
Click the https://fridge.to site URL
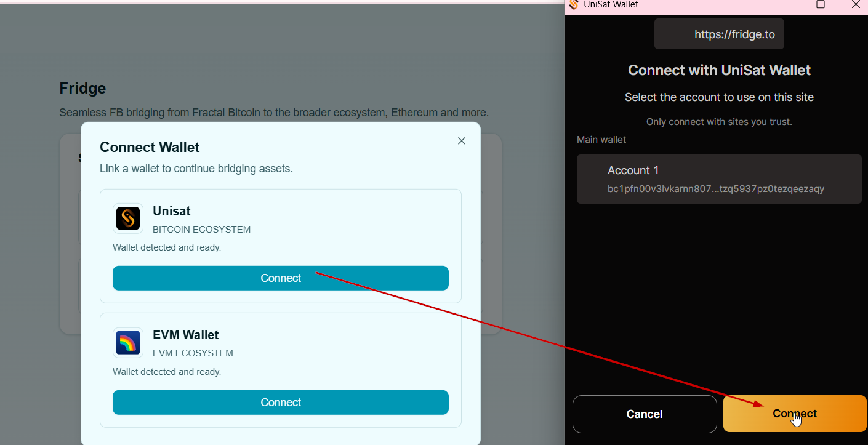pos(734,34)
